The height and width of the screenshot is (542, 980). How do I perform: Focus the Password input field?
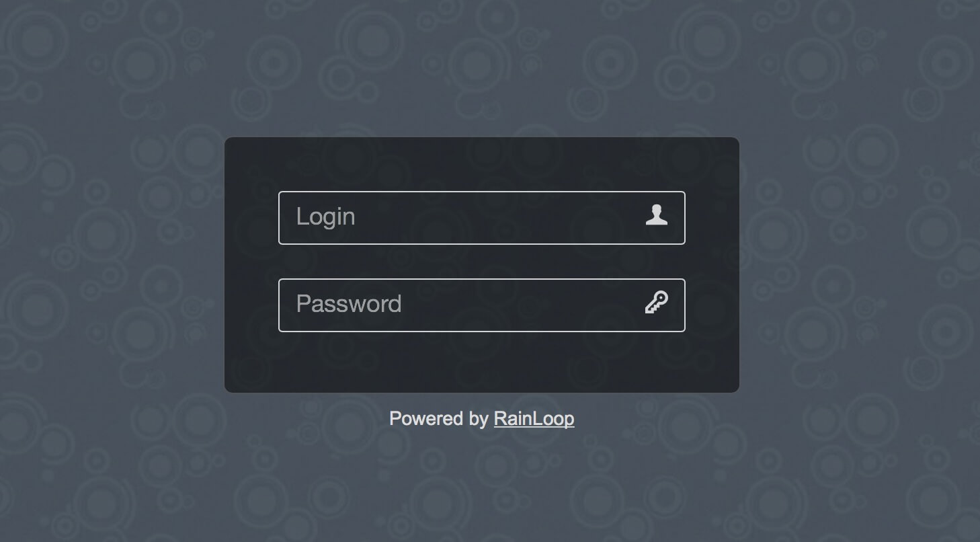[x=482, y=305]
